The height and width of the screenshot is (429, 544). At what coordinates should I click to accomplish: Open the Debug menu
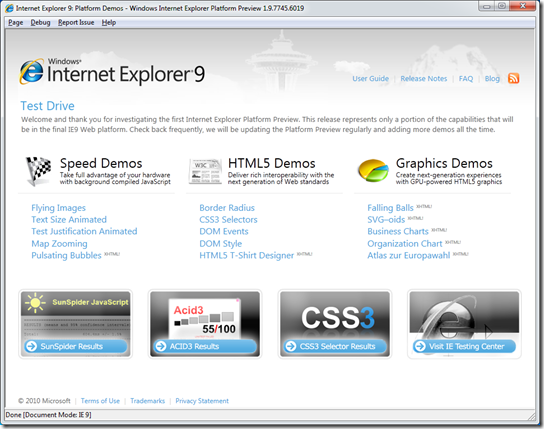pyautogui.click(x=40, y=23)
